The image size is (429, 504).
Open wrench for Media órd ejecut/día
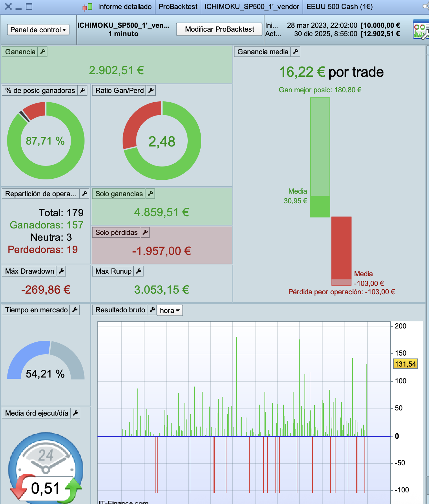click(75, 413)
